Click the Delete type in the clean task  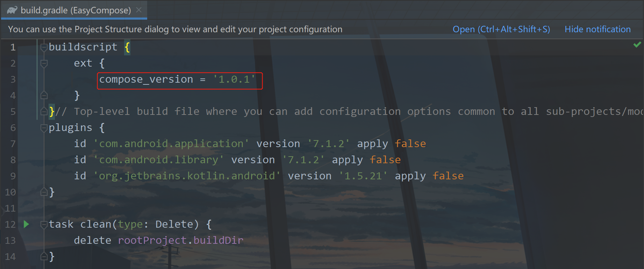coord(174,225)
